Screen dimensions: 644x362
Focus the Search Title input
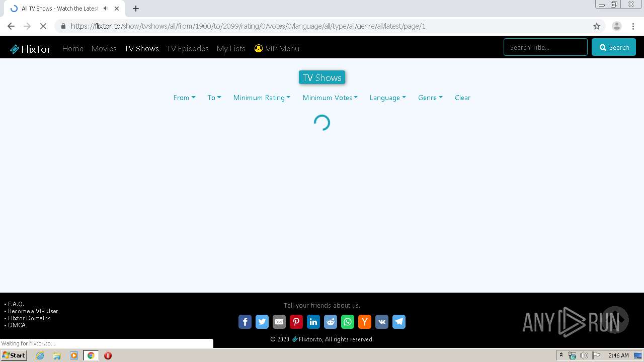point(545,47)
